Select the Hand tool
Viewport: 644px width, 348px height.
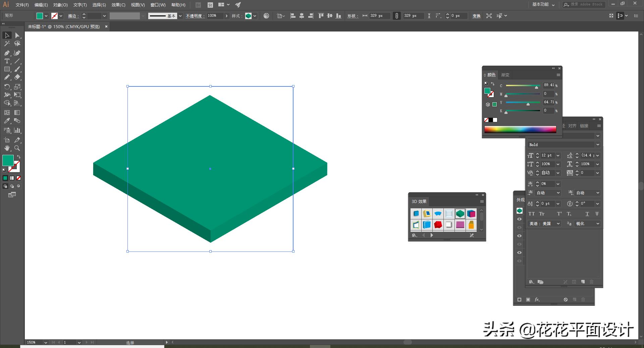[x=7, y=148]
